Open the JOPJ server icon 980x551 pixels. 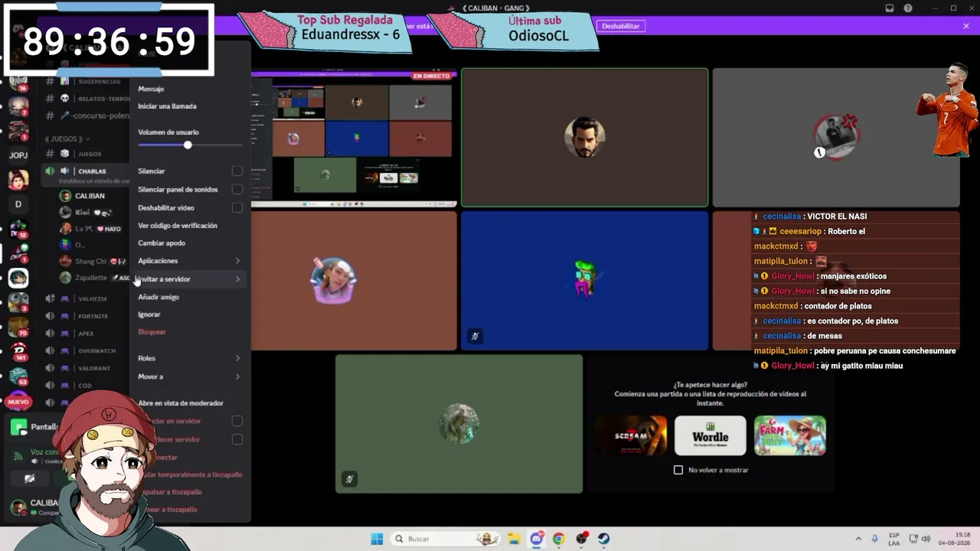[x=18, y=155]
